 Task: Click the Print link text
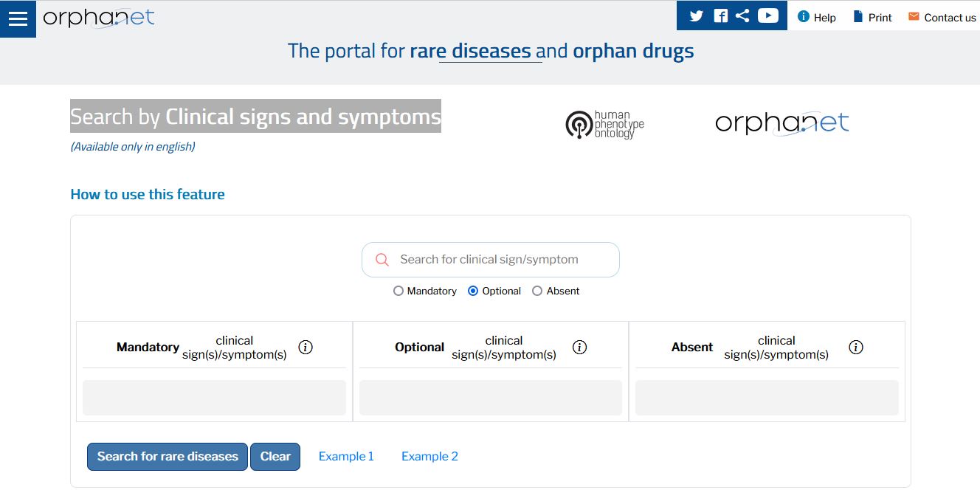(880, 18)
